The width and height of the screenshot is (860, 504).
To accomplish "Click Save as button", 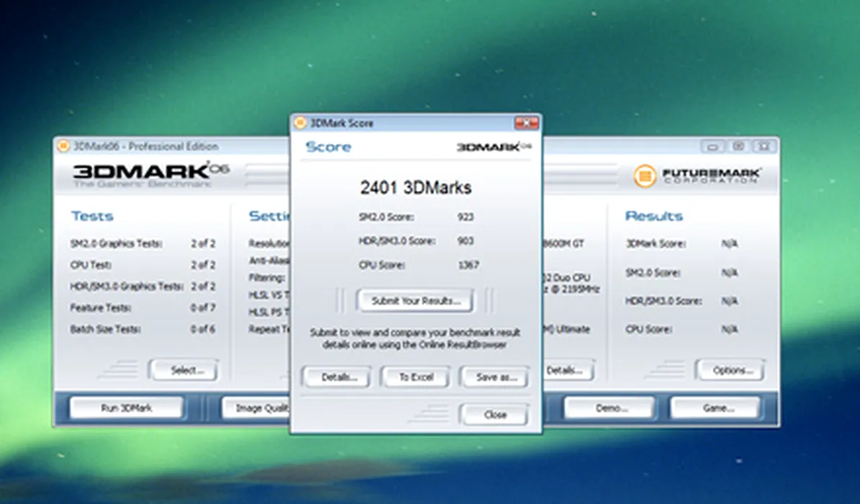I will pos(496,377).
